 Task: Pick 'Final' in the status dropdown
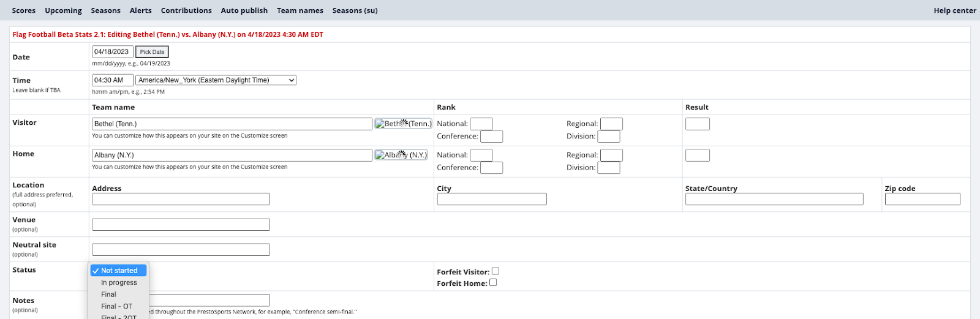coord(109,295)
